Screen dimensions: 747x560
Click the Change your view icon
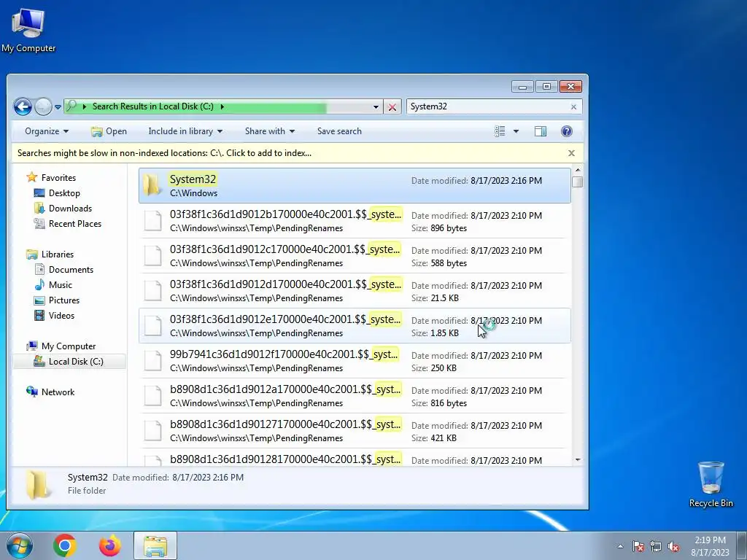coord(500,131)
